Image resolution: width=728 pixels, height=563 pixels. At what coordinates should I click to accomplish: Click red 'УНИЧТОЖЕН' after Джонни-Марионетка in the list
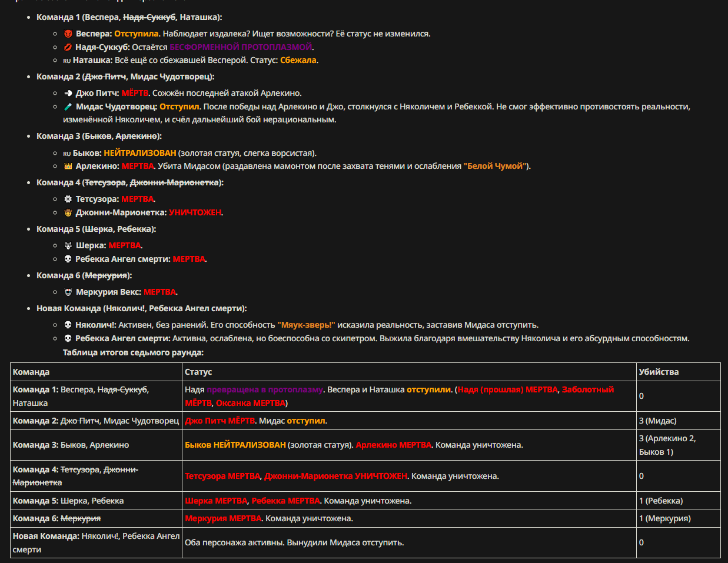(x=195, y=212)
